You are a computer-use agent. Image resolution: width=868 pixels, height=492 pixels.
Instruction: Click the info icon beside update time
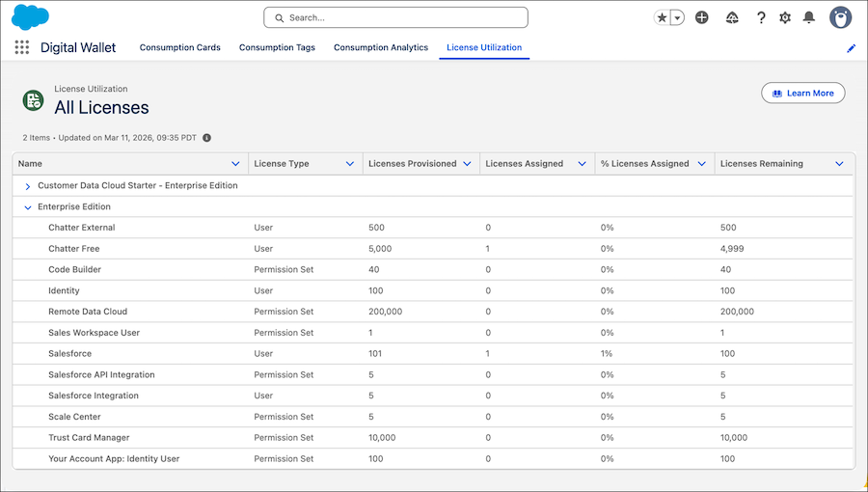206,138
